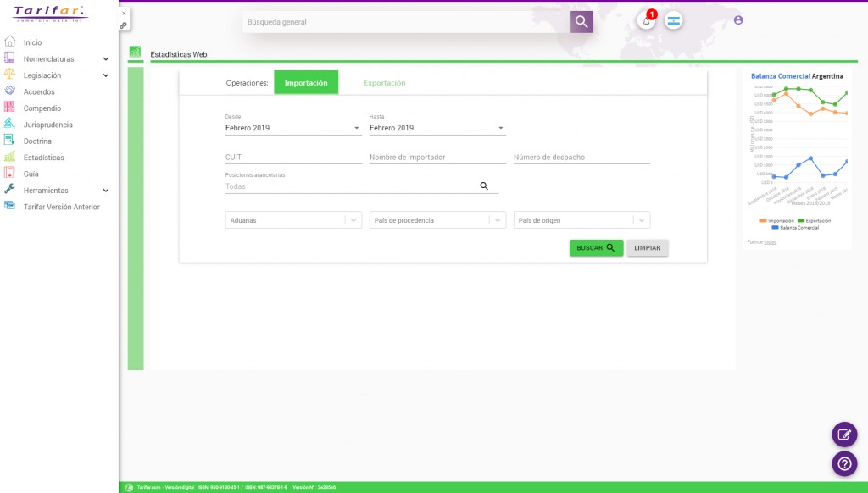Click the Balanza Comercial Argentina chart
Image resolution: width=868 pixels, height=493 pixels.
[798, 147]
